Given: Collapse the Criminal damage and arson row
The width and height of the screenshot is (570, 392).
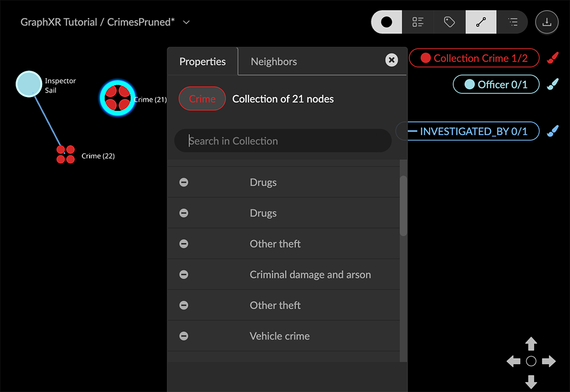Looking at the screenshot, I should click(x=184, y=275).
